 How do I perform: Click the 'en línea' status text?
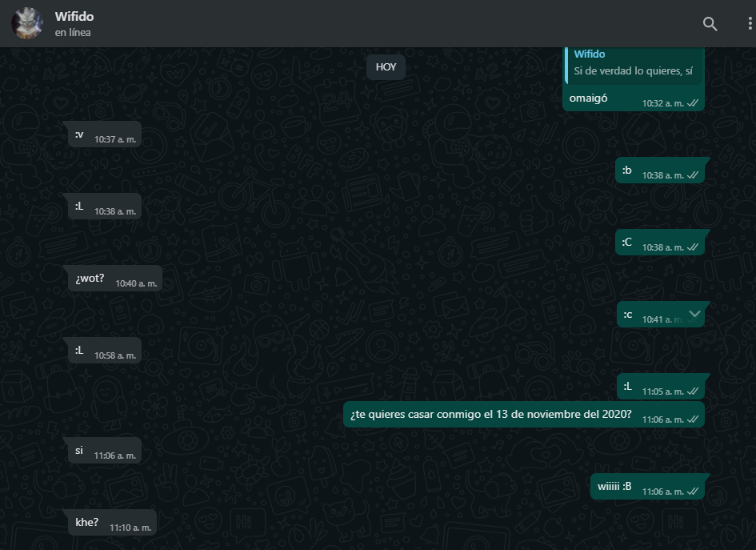[x=73, y=33]
